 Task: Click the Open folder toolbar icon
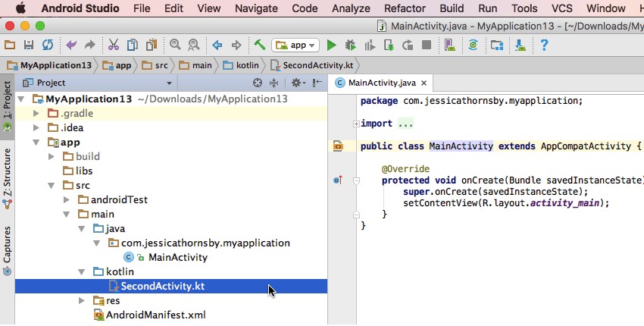pyautogui.click(x=10, y=45)
